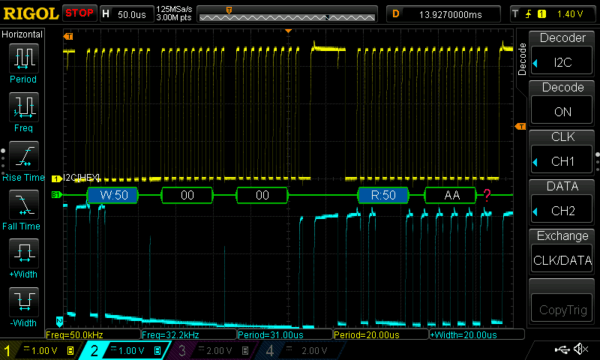Select the Freq measurement icon
This screenshot has width=600, height=360.
click(x=23, y=107)
